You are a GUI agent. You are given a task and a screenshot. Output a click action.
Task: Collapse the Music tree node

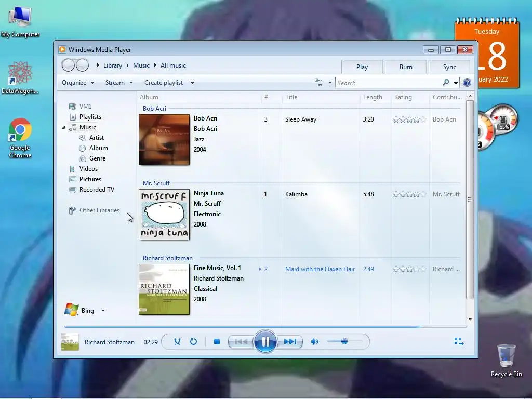[63, 127]
